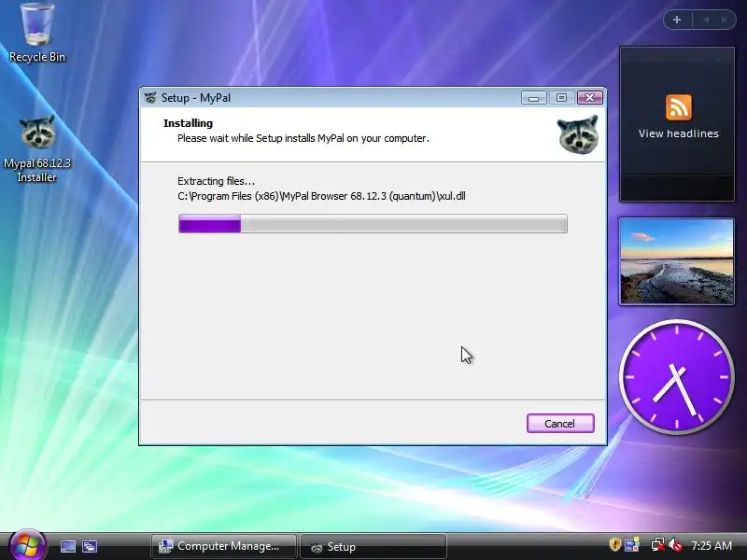Open the Recycle Bin desktop icon
Viewport: 747px width, 560px height.
pos(37,33)
